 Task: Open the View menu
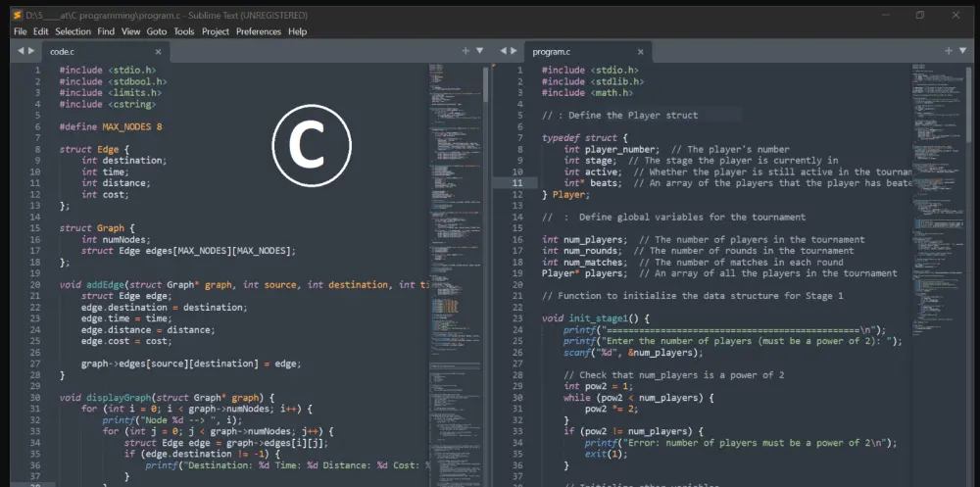point(130,31)
